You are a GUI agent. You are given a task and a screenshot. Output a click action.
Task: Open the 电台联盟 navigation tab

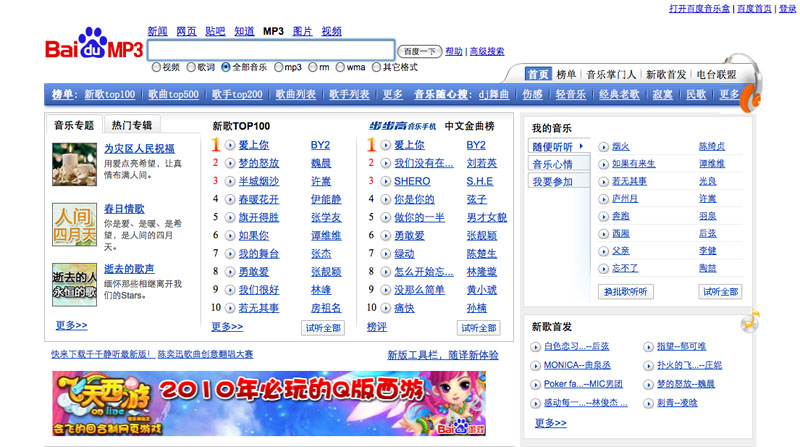click(x=716, y=74)
